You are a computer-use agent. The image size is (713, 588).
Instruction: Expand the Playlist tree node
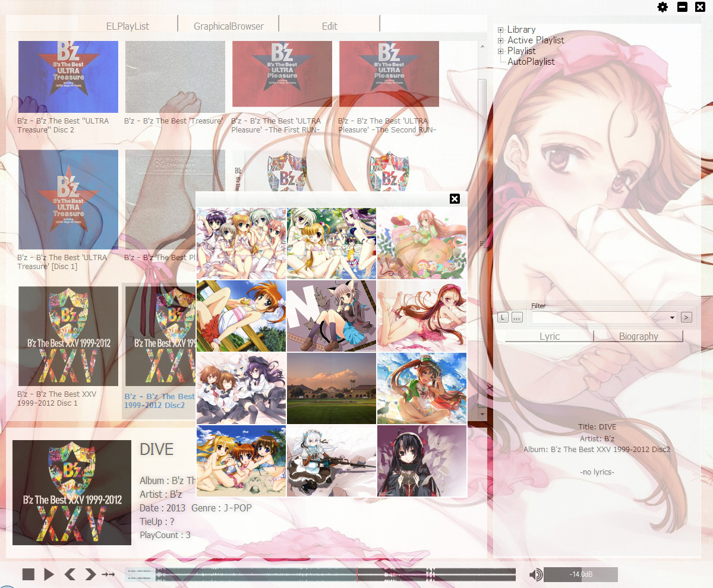[501, 51]
